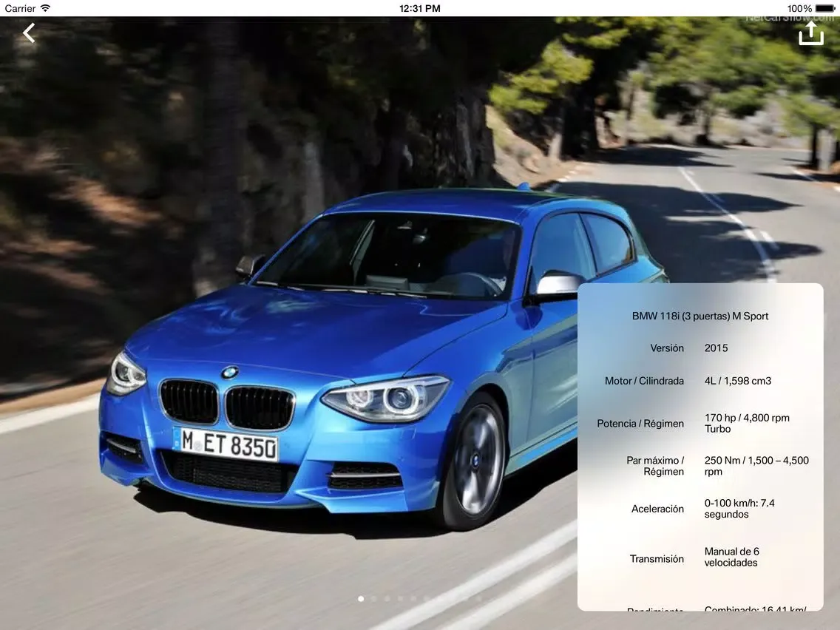Viewport: 840px width, 630px height.
Task: Tap the Wi-Fi status icon
Action: 46,8
